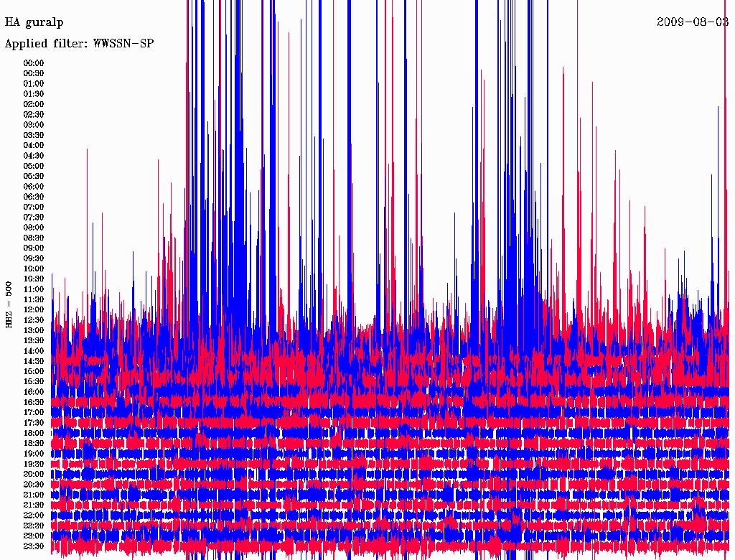The width and height of the screenshot is (735, 560).
Task: Click the 10:00 time label
Action: 34,269
